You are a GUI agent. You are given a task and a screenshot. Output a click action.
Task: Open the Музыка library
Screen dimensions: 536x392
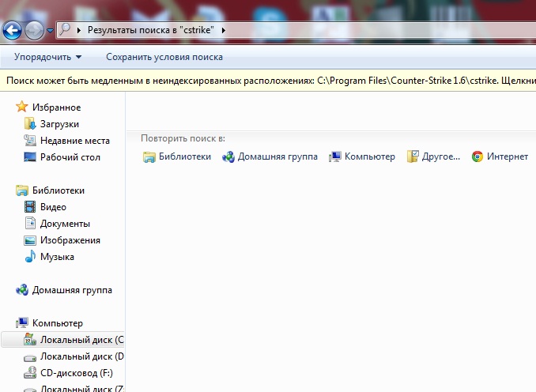click(x=57, y=257)
